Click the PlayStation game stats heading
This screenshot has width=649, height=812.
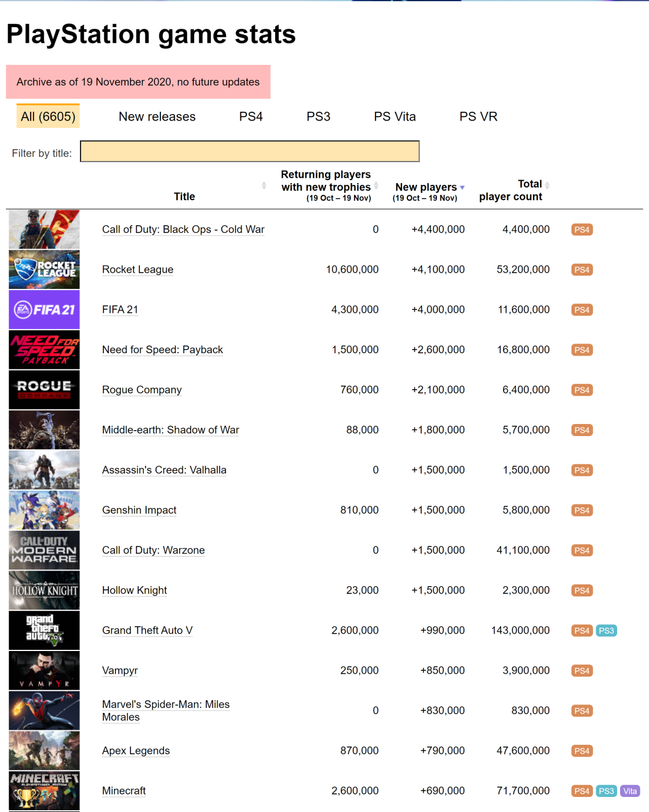tap(151, 34)
